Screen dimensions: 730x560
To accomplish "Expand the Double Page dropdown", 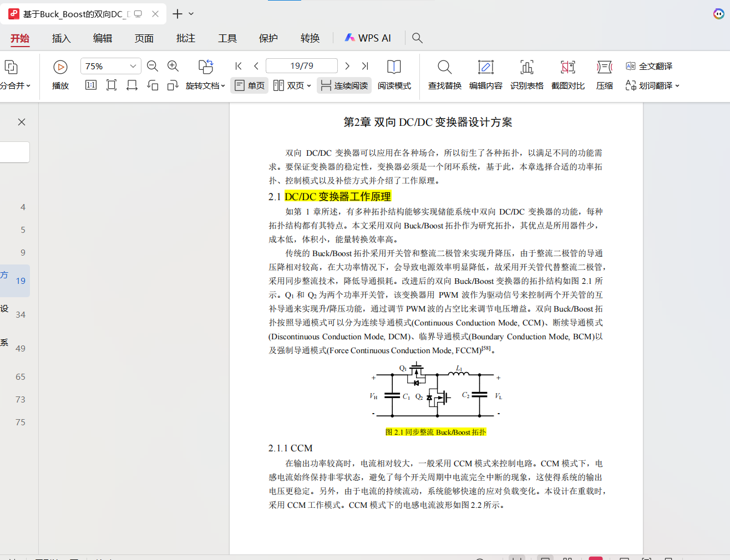I will point(308,86).
